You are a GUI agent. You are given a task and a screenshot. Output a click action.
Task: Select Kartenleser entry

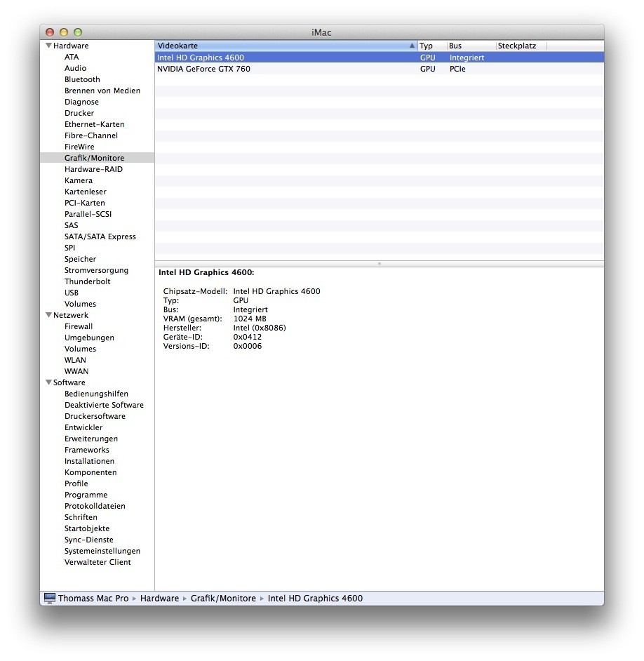(x=86, y=192)
